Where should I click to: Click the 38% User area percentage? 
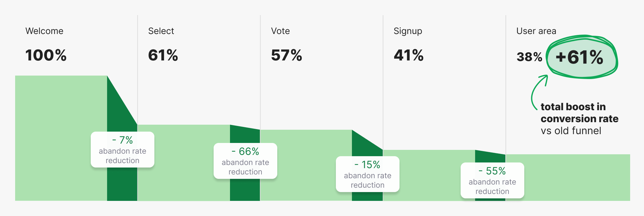[529, 57]
